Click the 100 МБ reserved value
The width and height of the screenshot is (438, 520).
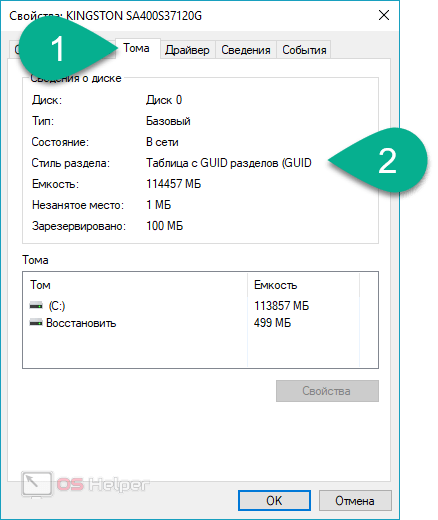pyautogui.click(x=165, y=226)
